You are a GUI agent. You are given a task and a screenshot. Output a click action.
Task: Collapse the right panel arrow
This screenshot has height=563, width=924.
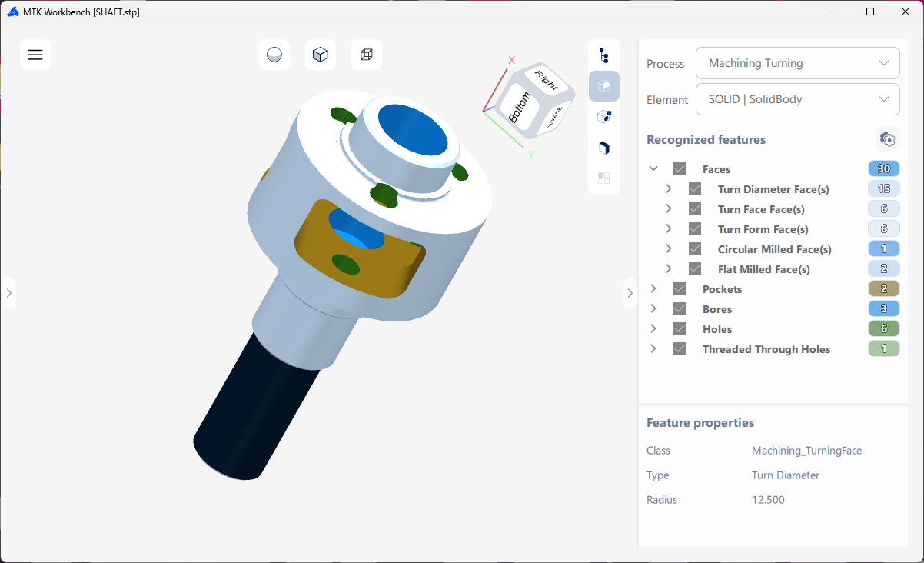(x=630, y=293)
